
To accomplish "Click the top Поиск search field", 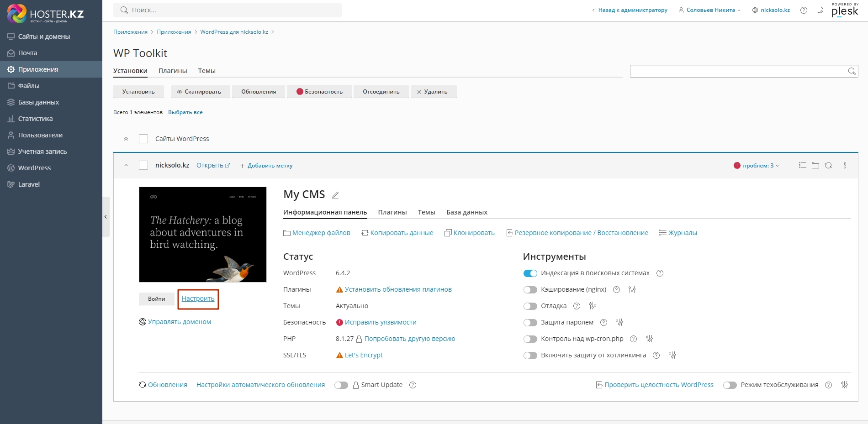I will click(x=228, y=10).
